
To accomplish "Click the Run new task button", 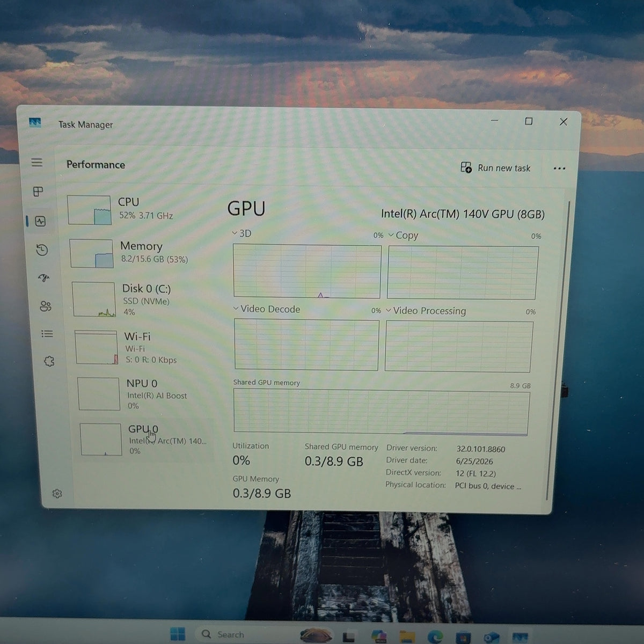I will coord(495,168).
